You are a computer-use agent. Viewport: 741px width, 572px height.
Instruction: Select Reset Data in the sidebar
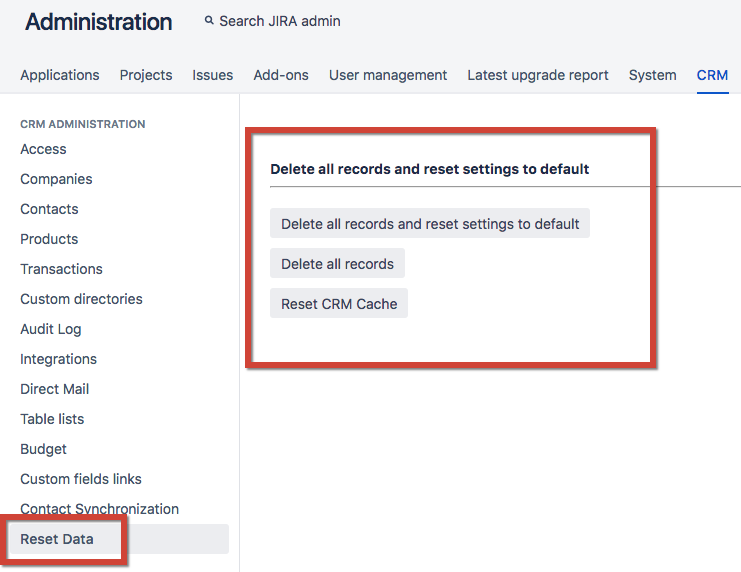(x=57, y=539)
